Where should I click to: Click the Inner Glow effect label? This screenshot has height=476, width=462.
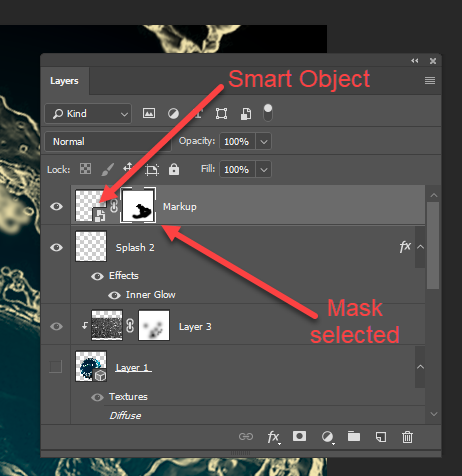(150, 295)
